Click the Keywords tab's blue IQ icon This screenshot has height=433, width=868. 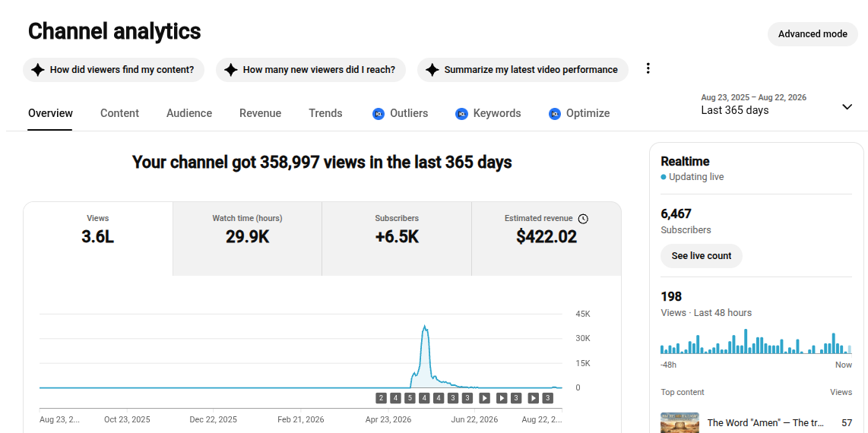[461, 114]
